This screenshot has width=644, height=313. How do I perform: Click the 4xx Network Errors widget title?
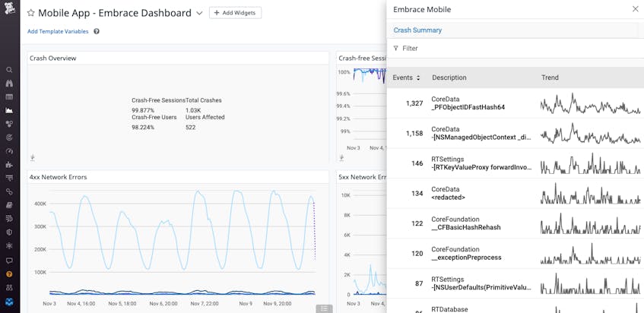[58, 177]
